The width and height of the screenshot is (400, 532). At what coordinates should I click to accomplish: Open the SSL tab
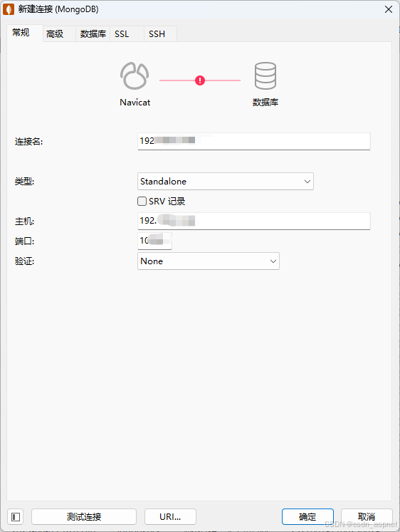pos(127,34)
